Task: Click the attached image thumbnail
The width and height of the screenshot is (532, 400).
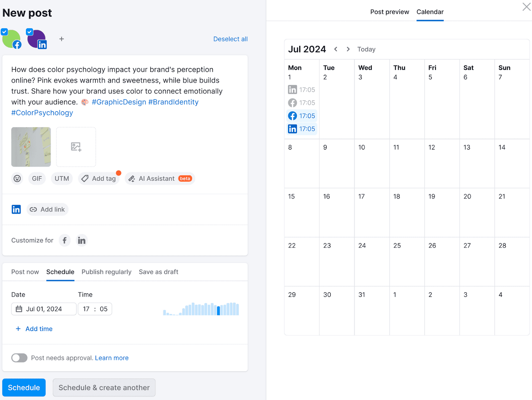Action: [x=31, y=147]
